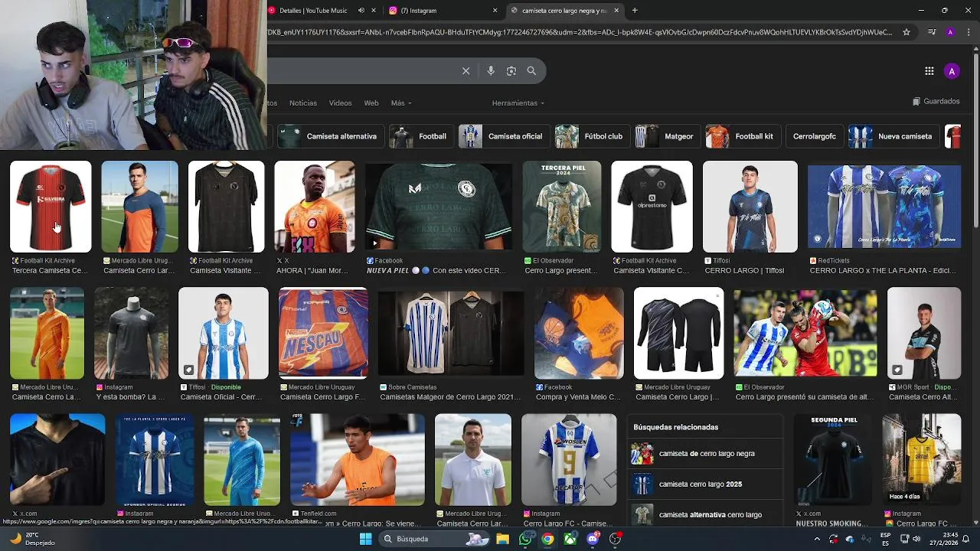Filter by Fútbol club chip
This screenshot has height=551, width=980.
[591, 136]
